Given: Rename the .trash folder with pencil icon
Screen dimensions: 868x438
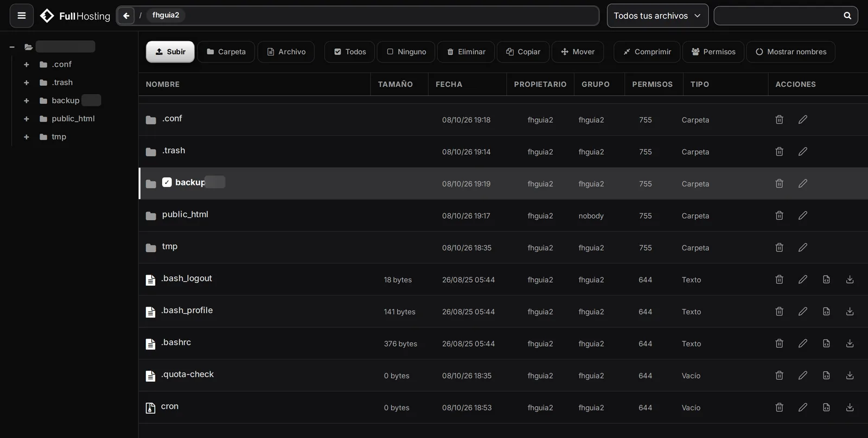Looking at the screenshot, I should pyautogui.click(x=803, y=151).
